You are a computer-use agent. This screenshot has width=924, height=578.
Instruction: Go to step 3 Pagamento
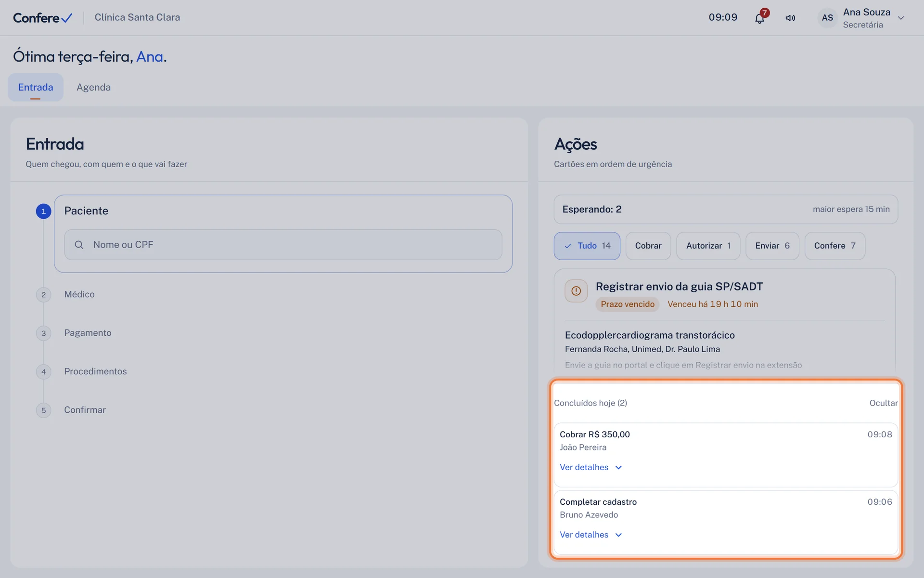click(88, 333)
